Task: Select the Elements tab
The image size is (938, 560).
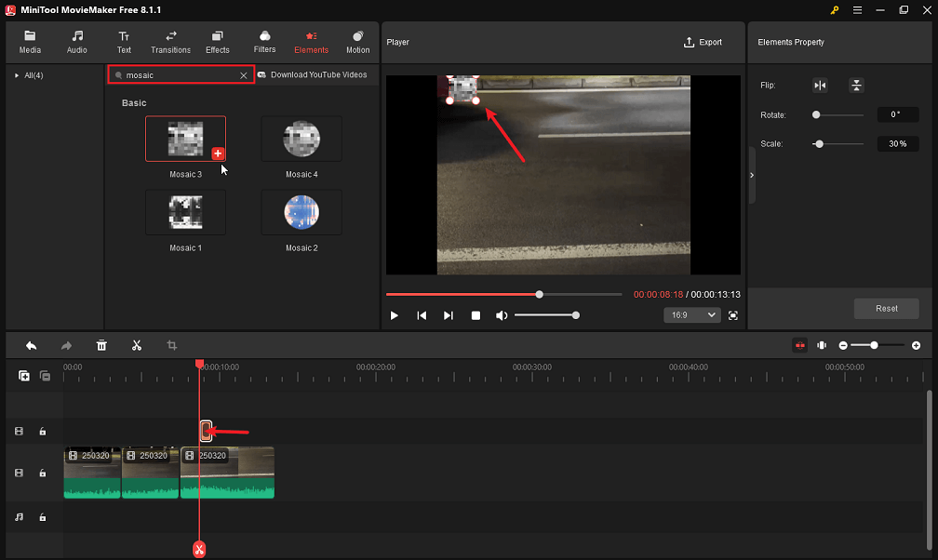Action: tap(311, 43)
